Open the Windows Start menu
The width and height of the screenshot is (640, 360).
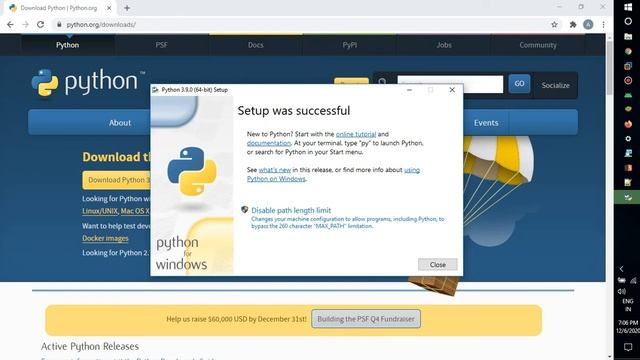(628, 7)
